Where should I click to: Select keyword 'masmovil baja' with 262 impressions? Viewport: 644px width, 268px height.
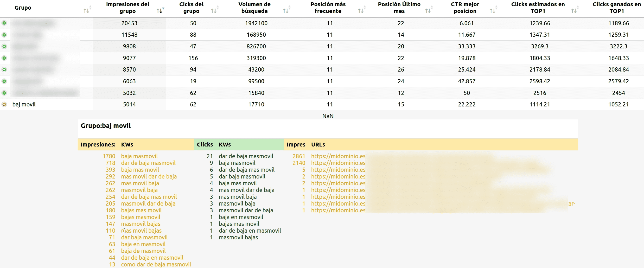coord(139,190)
